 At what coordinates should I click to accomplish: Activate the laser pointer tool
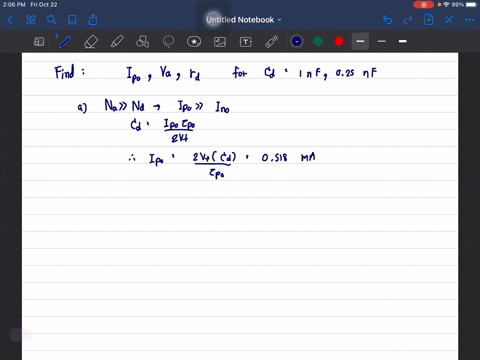point(272,42)
